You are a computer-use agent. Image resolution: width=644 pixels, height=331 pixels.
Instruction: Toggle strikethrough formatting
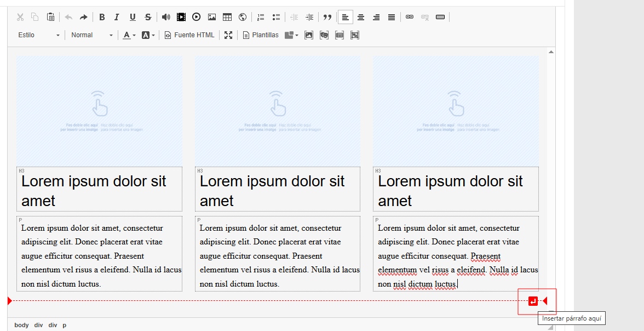[x=148, y=18]
